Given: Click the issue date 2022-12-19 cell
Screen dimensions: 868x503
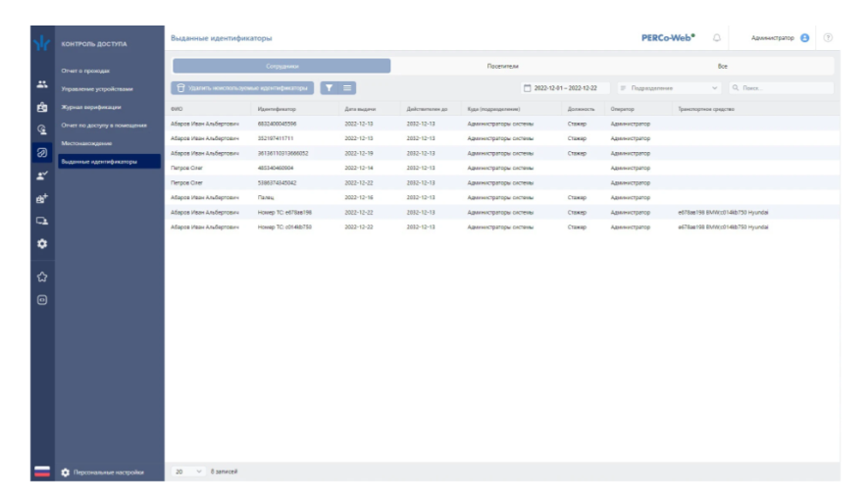Looking at the screenshot, I should tap(359, 153).
